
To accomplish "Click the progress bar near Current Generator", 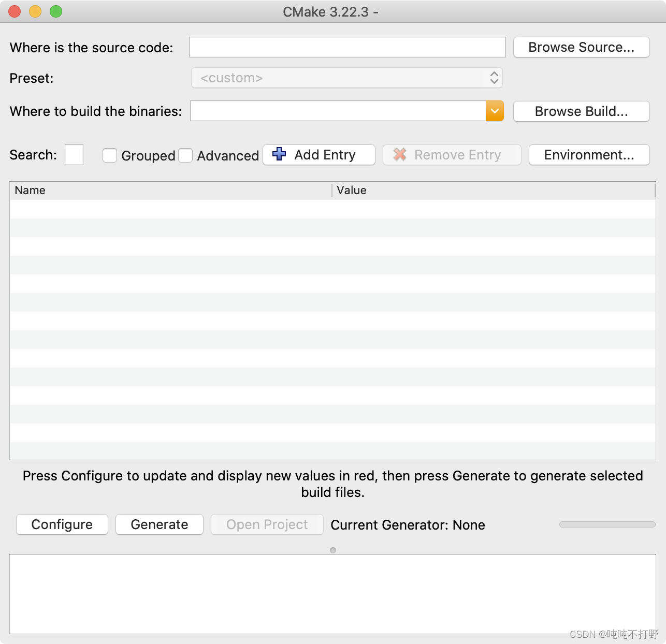I will click(607, 524).
